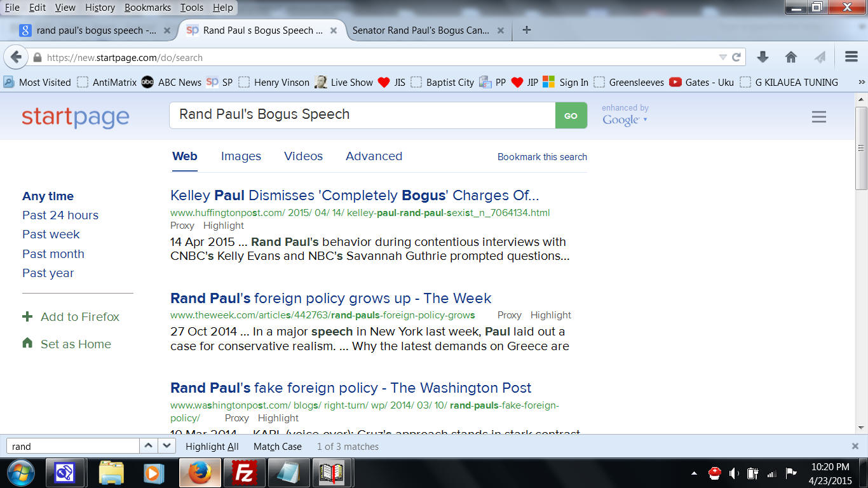868x488 pixels.
Task: Find previous match with up arrow
Action: click(x=147, y=446)
